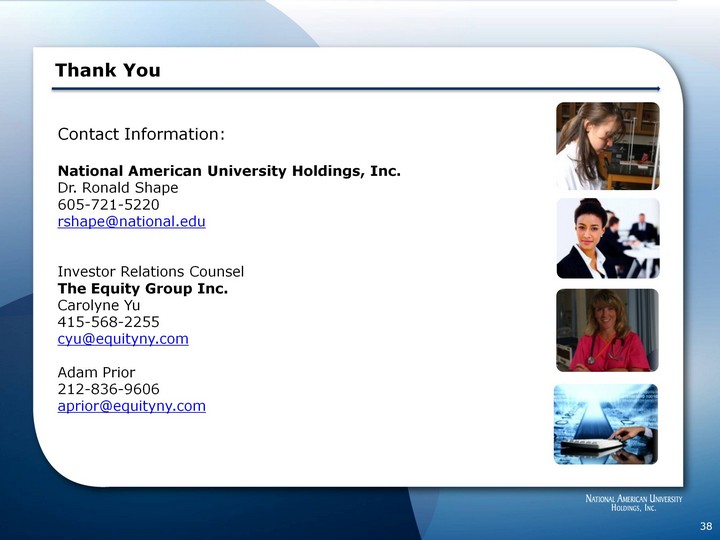Select the businesswoman in meeting photo

pyautogui.click(x=608, y=238)
